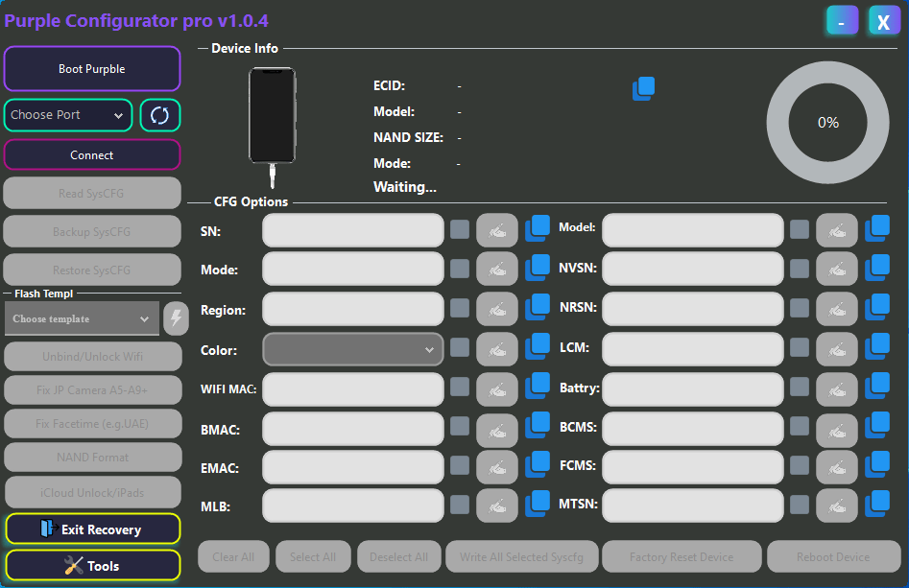The image size is (909, 588).
Task: Refresh the port list
Action: coord(159,114)
